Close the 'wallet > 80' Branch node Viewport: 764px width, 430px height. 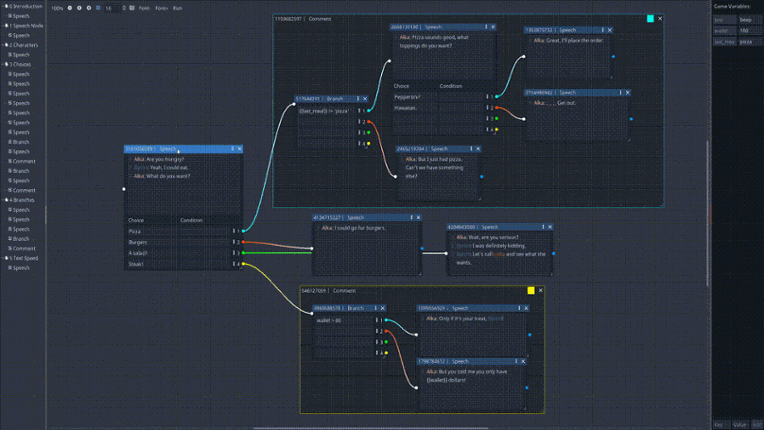[x=383, y=308]
